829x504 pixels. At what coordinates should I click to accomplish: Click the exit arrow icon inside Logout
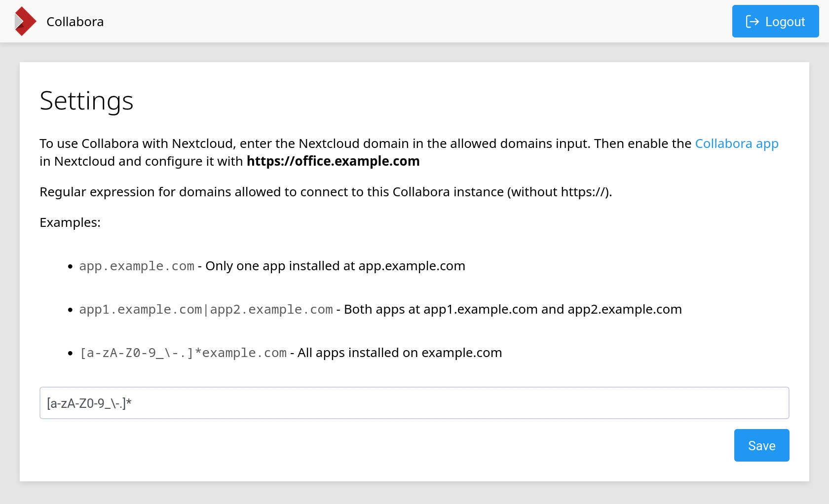[752, 21]
